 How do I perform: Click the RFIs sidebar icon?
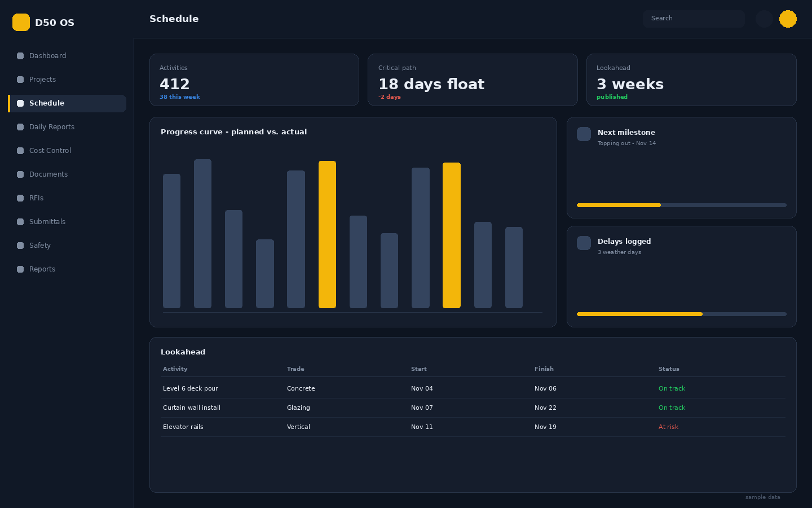click(20, 198)
